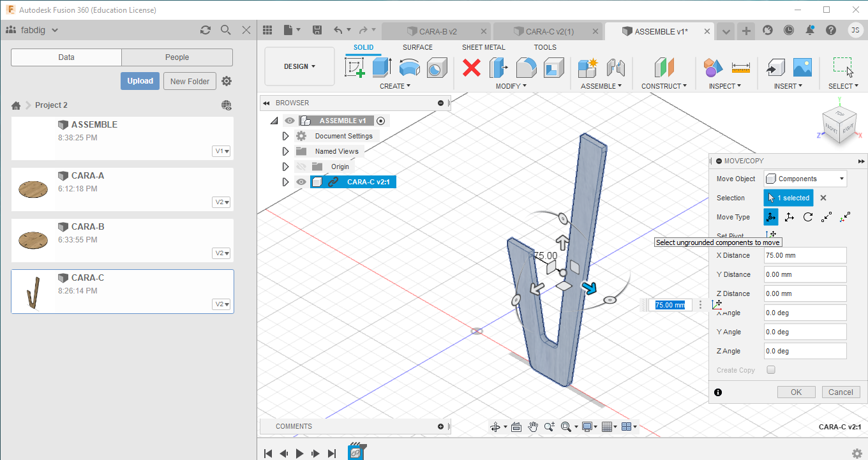Select the Extrude tool in Create
868x460 pixels.
[382, 67]
